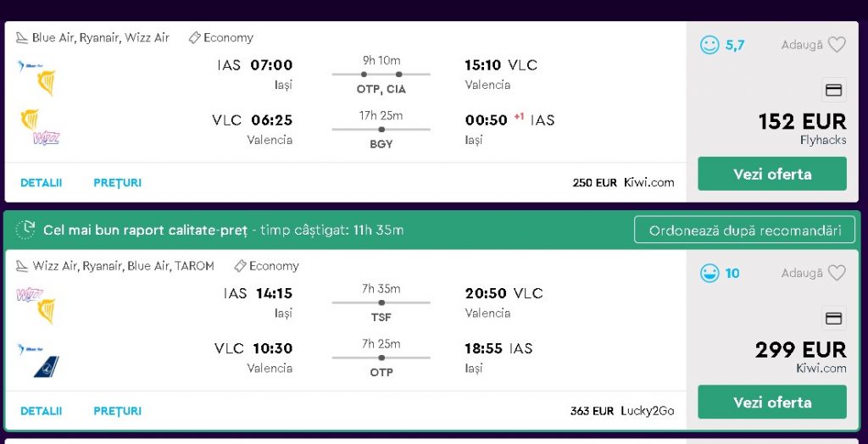This screenshot has height=444, width=868.
Task: Toggle Adaugă favorite for first flight
Action: (x=802, y=45)
